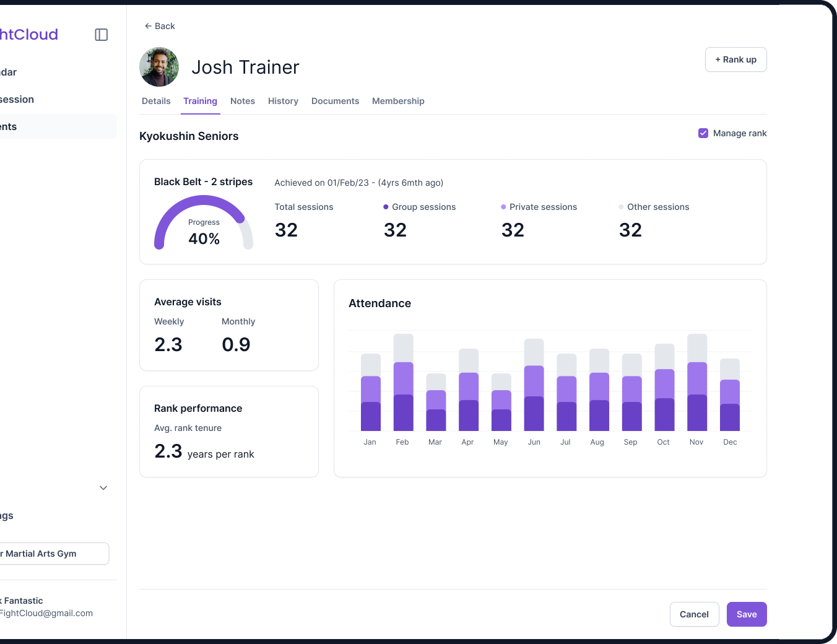Screen dimensions: 837x644
Task: Click the 40% progress gauge
Action: [x=204, y=223]
